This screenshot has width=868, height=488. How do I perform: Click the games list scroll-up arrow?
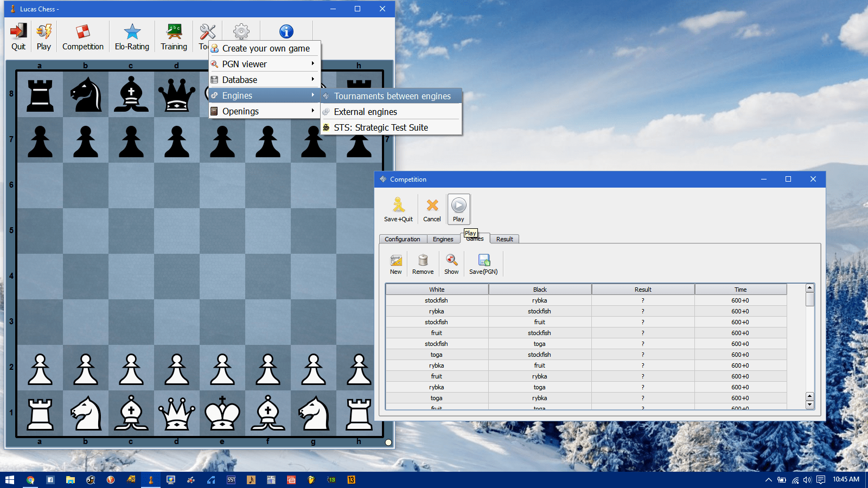[809, 288]
